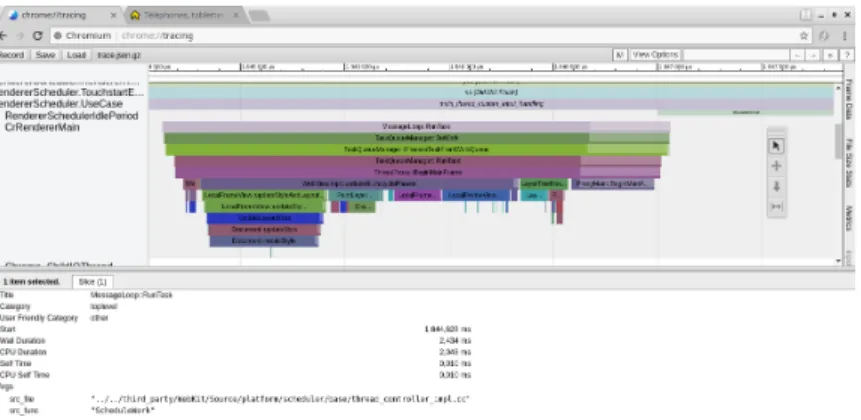Click the Record button
The width and height of the screenshot is (861, 420).
[12, 55]
